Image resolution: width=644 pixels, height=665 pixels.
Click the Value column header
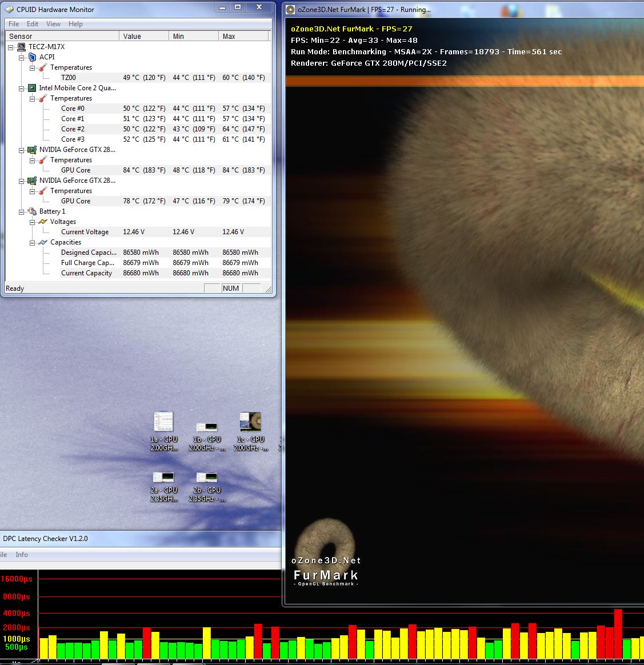pos(144,37)
